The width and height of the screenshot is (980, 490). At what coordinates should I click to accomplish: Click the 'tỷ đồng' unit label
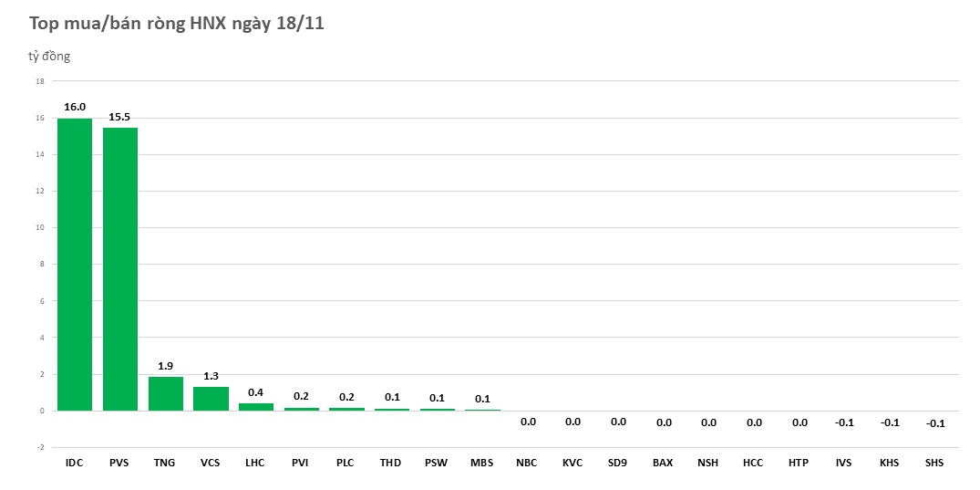(x=49, y=57)
